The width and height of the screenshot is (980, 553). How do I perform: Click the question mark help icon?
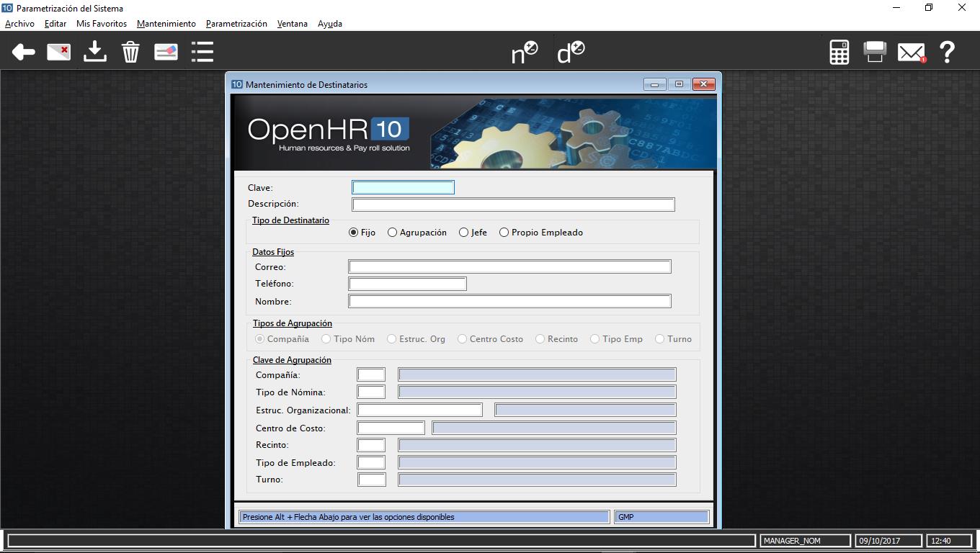pos(947,52)
